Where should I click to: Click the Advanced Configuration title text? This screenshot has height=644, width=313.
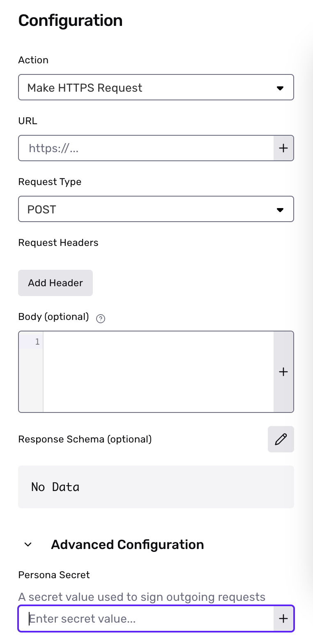[x=127, y=544]
